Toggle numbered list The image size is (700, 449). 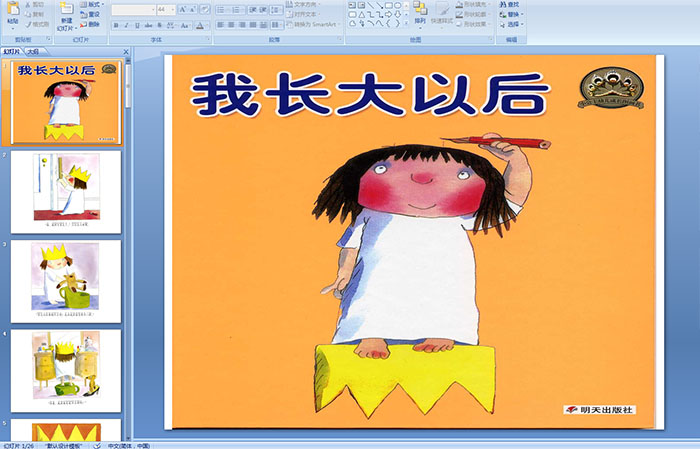coord(237,10)
